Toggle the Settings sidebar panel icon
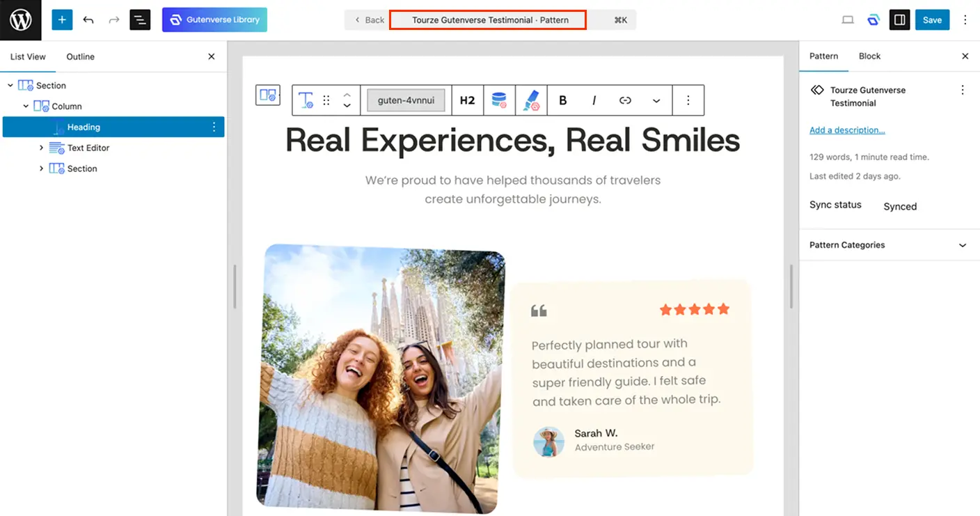The height and width of the screenshot is (516, 980). coord(899,20)
